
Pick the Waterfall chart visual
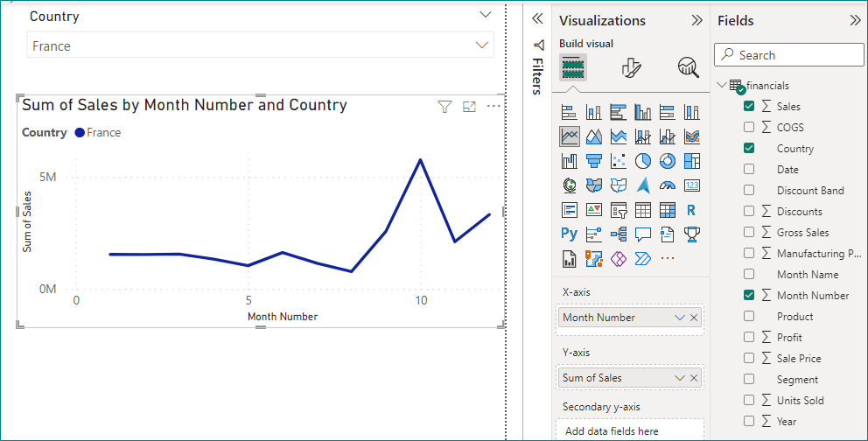(569, 161)
